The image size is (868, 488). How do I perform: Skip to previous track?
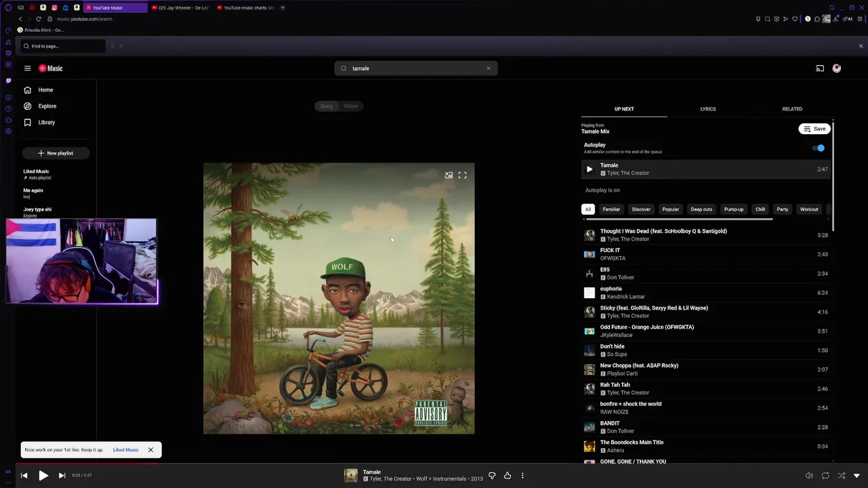pyautogui.click(x=24, y=476)
